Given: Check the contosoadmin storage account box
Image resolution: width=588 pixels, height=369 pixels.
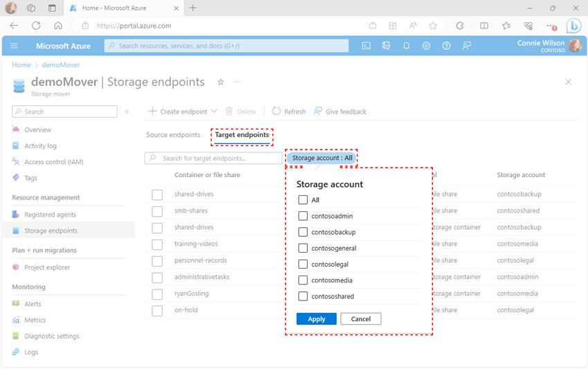Looking at the screenshot, I should point(303,216).
